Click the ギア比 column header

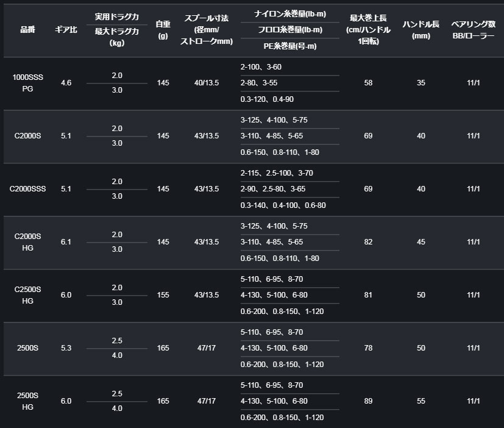pos(66,29)
